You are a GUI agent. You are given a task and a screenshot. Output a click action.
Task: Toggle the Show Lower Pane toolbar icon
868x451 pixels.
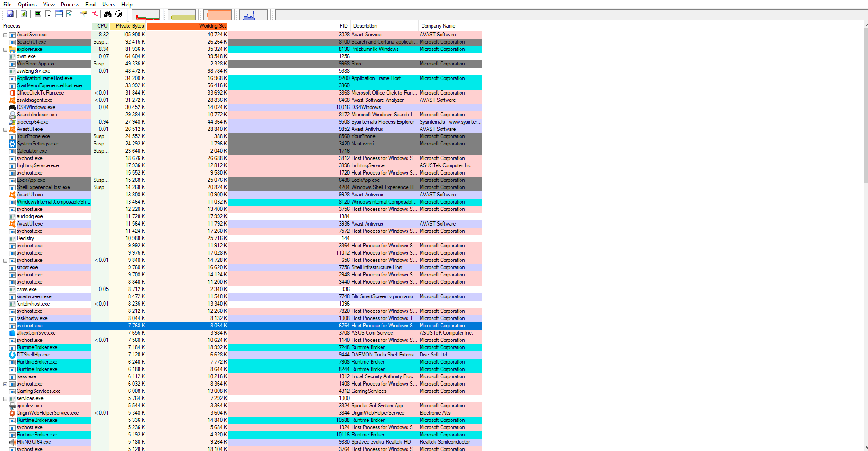coord(59,14)
